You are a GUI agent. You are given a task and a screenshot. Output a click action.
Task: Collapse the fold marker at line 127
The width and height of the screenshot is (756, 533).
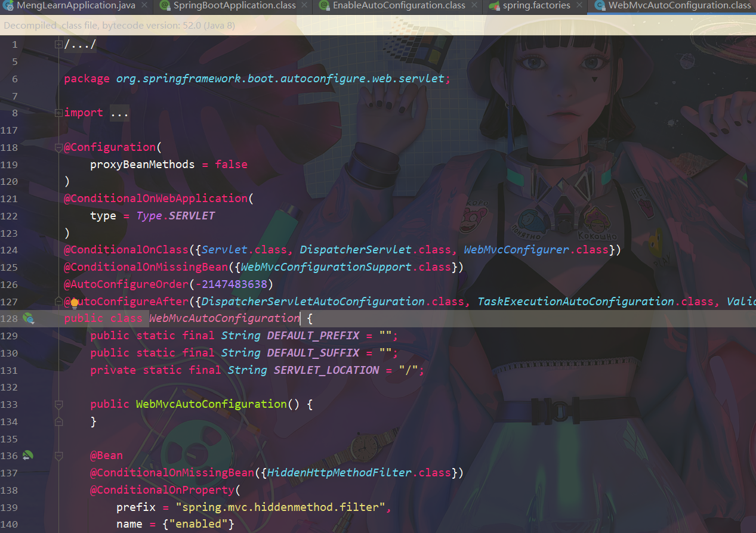58,301
